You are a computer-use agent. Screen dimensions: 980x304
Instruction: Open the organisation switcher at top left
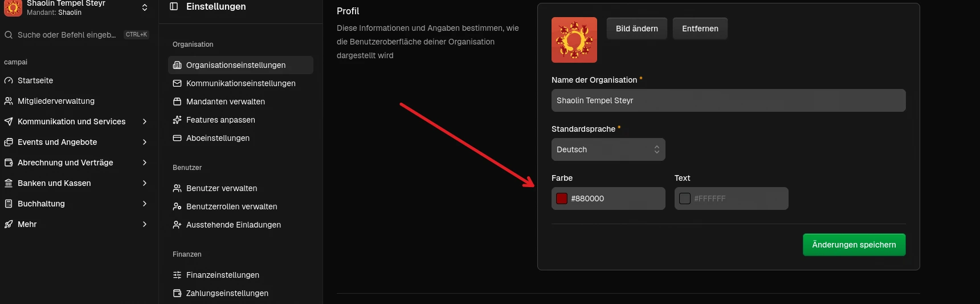(144, 7)
